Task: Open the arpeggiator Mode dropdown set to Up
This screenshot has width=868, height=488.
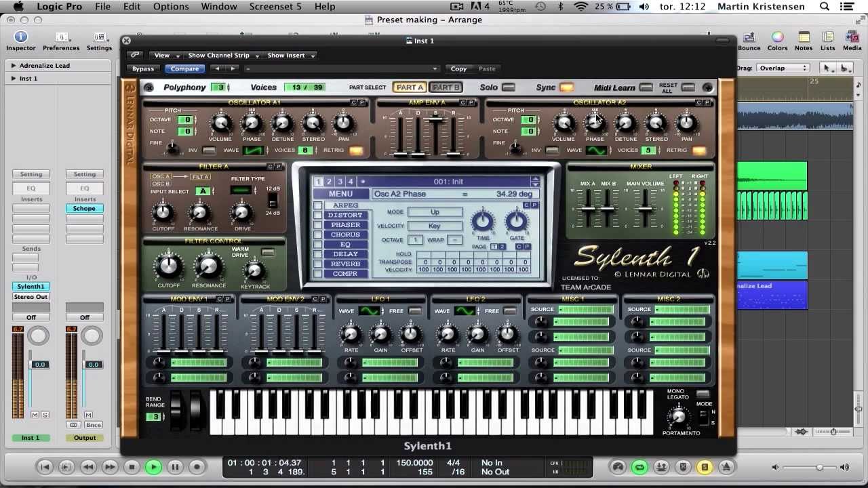Action: click(x=435, y=212)
